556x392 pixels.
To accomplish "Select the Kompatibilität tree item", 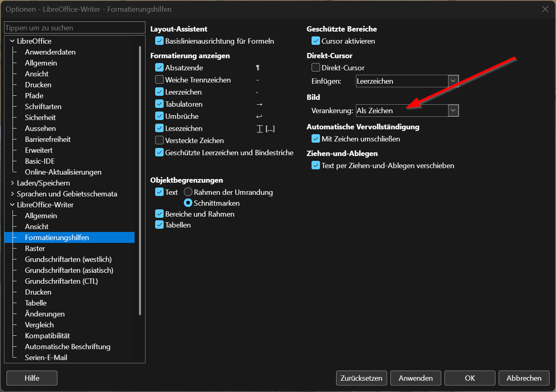I will pyautogui.click(x=47, y=336).
